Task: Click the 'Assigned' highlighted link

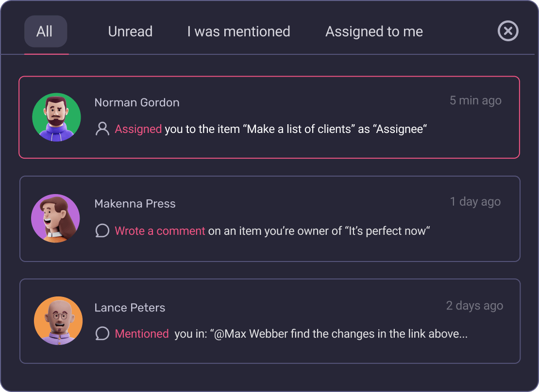Action: tap(138, 129)
